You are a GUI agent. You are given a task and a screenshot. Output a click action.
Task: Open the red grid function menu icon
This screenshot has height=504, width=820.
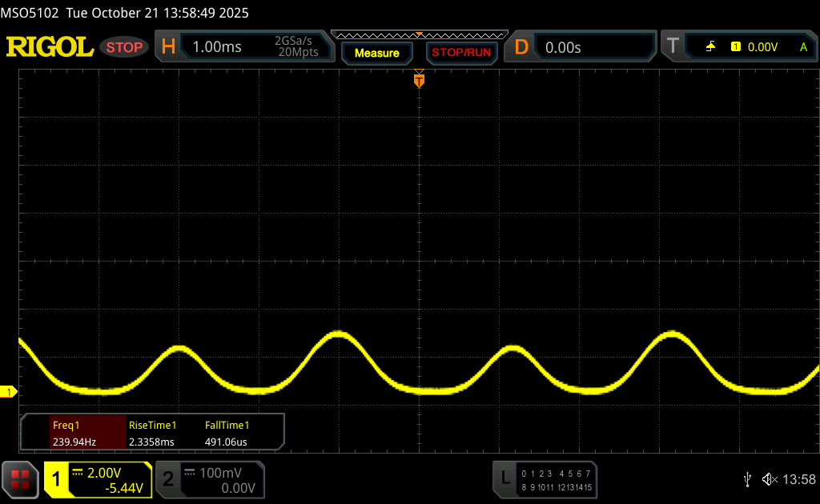pos(20,479)
